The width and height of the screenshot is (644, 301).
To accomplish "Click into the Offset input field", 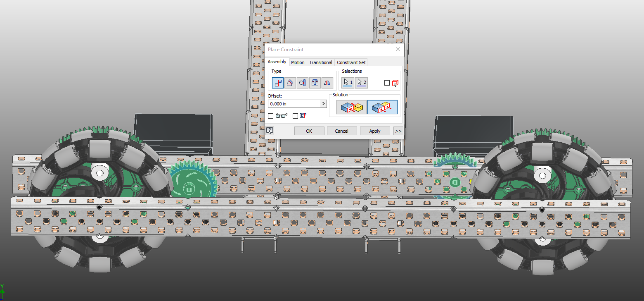I will 294,104.
